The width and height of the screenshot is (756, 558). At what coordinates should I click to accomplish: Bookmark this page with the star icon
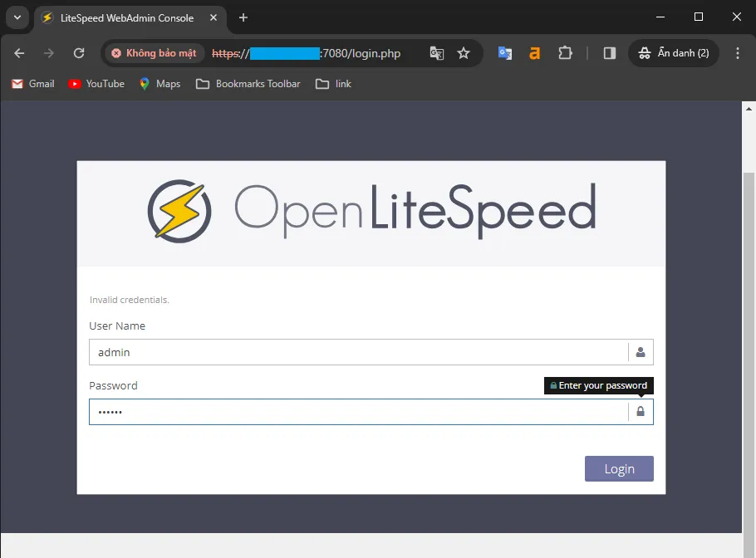tap(464, 53)
